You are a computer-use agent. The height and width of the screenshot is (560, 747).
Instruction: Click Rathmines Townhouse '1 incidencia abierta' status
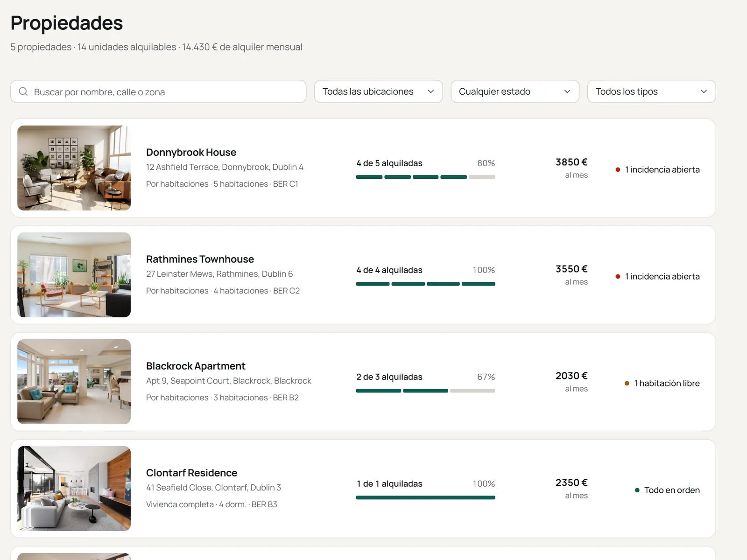pyautogui.click(x=657, y=276)
